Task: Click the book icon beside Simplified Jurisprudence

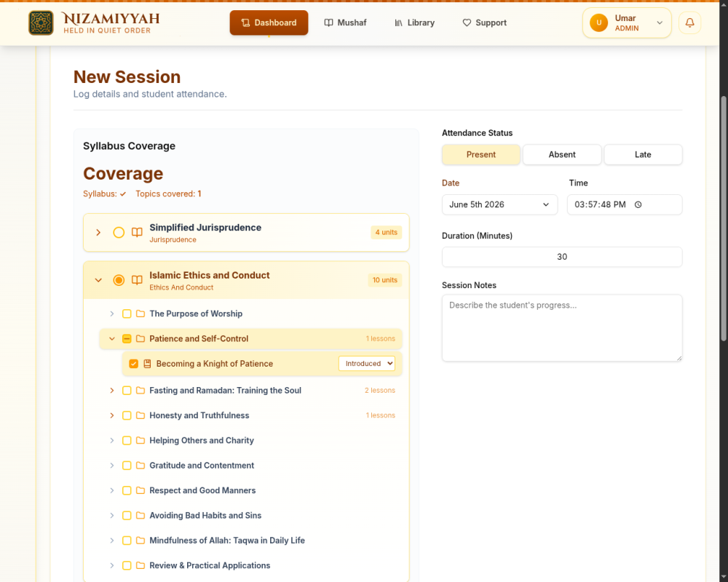Action: tap(137, 233)
